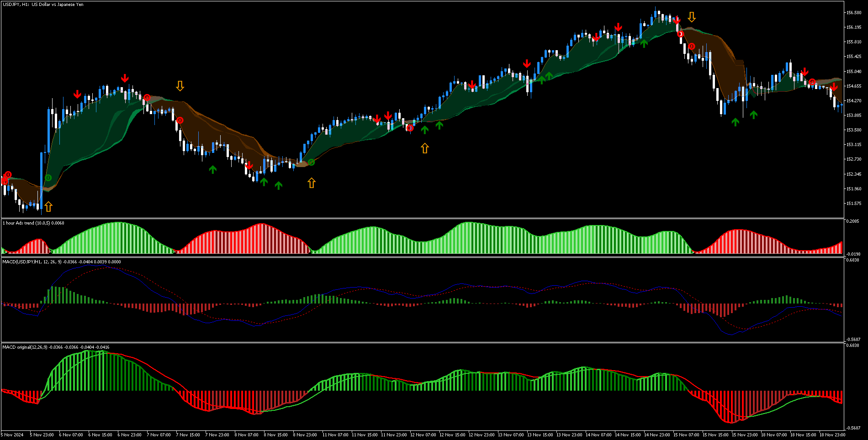Select the orange up arrow near 12 Nov 07:00
The image size is (868, 440).
click(x=425, y=148)
